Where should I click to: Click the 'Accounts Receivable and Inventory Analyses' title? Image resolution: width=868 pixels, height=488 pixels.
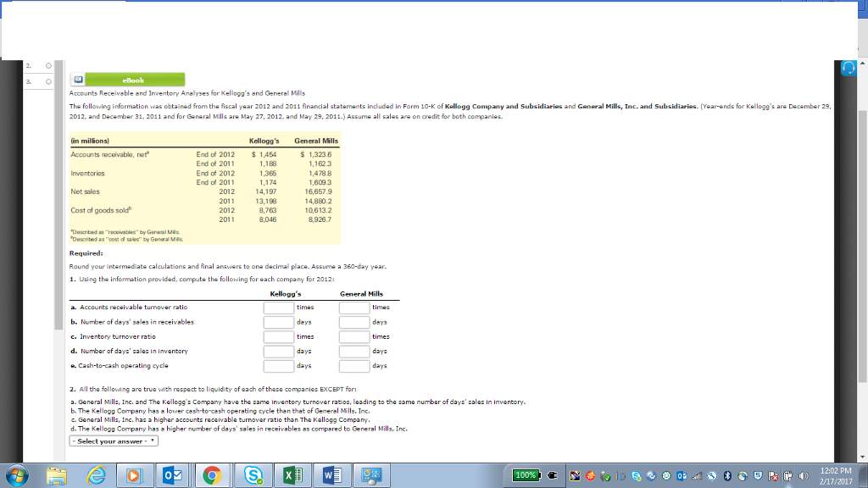(187, 93)
